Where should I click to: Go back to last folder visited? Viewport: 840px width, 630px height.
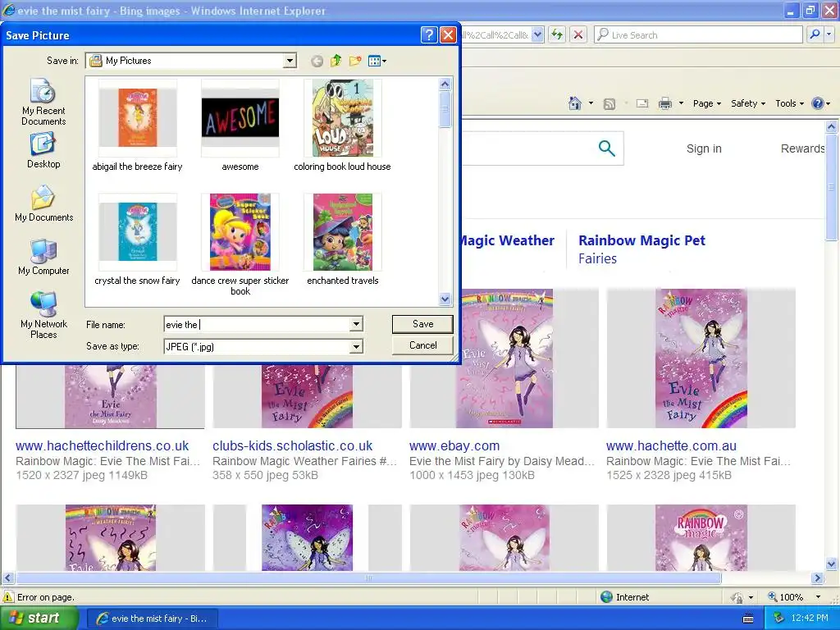tap(317, 61)
